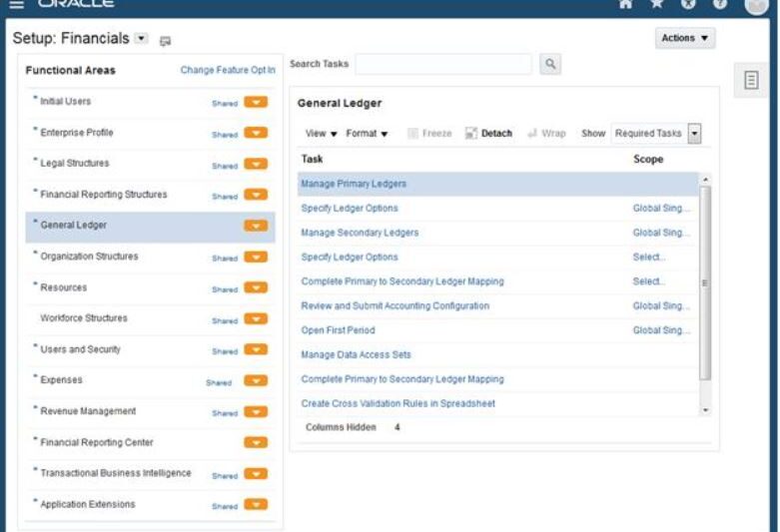Open orange dropdown for Initial Users
Viewport: 780px width, 532px height.
[x=256, y=102]
